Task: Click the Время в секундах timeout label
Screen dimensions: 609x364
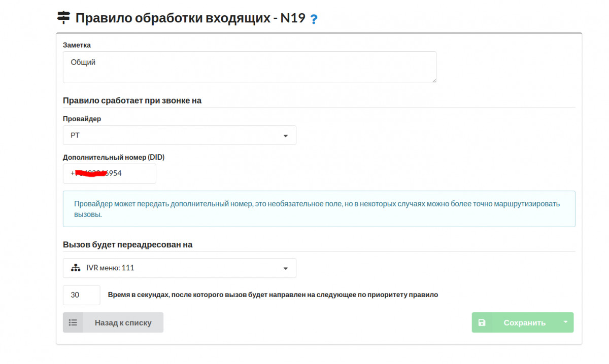Action: pos(273,295)
